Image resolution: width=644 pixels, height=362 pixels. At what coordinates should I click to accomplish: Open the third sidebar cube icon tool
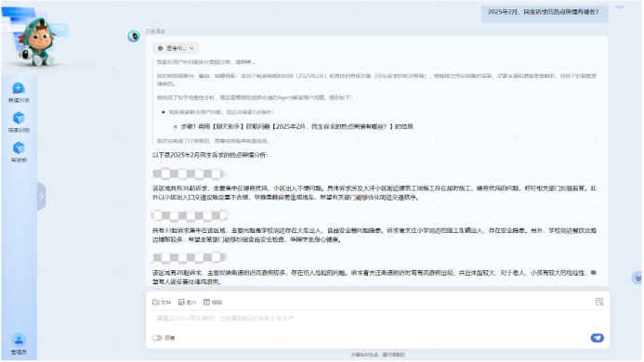[19, 148]
